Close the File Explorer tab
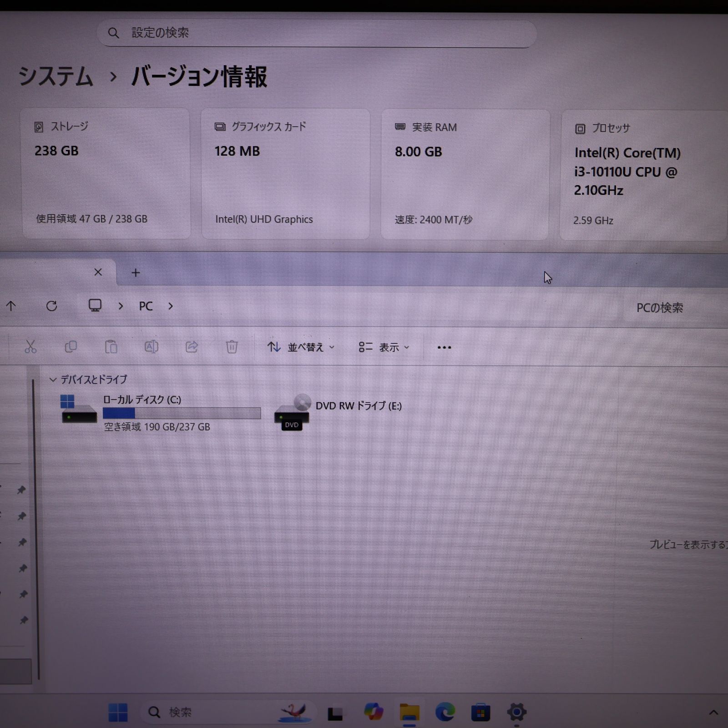Viewport: 728px width, 728px height. pos(98,272)
